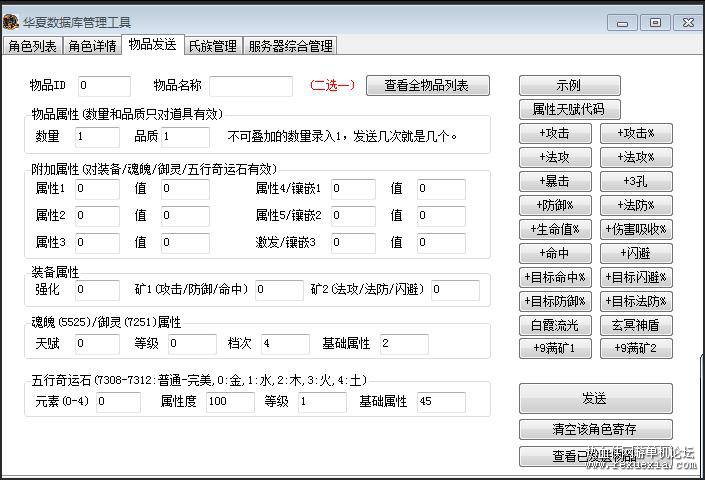The image size is (705, 480).
Task: Click 清空该角色寄存 button
Action: click(595, 430)
